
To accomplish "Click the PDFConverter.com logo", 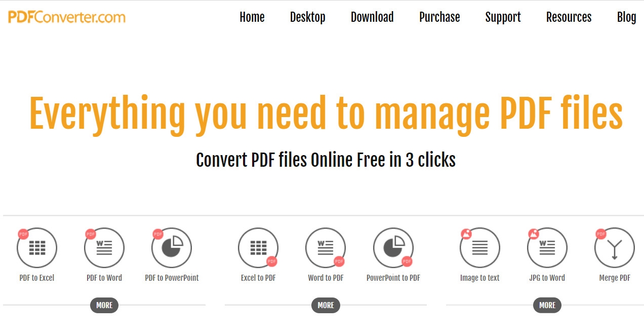I will [67, 17].
